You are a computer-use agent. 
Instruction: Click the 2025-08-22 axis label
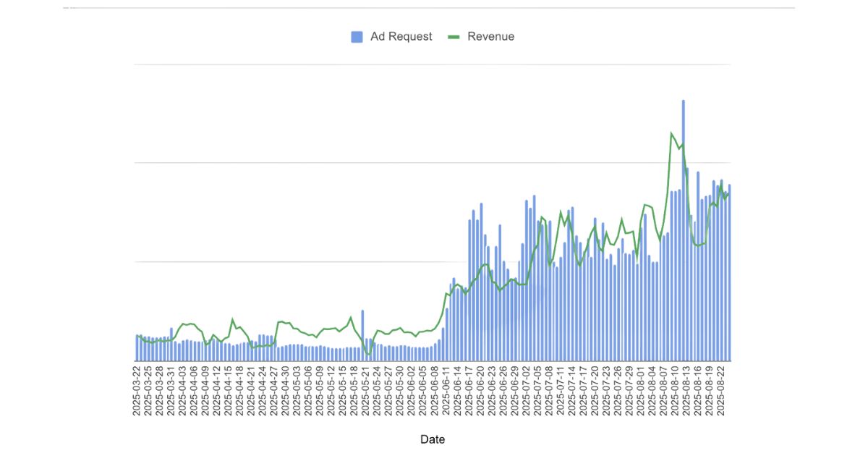[721, 391]
